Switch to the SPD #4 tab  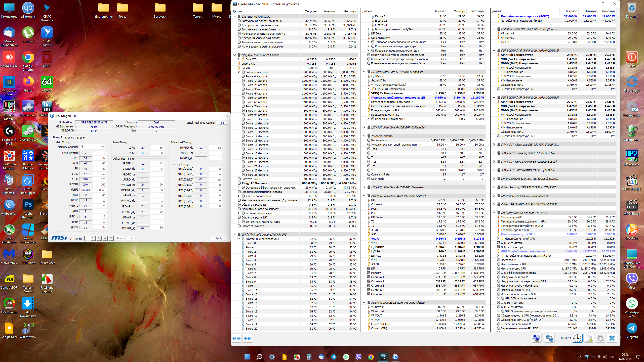(82, 138)
